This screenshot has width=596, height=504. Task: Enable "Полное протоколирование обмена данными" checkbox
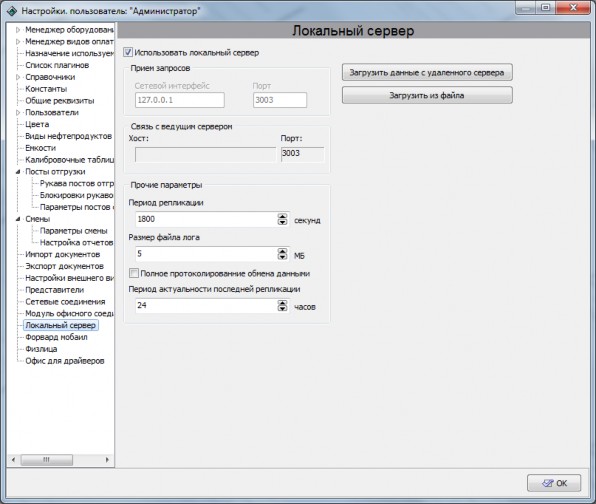click(134, 273)
